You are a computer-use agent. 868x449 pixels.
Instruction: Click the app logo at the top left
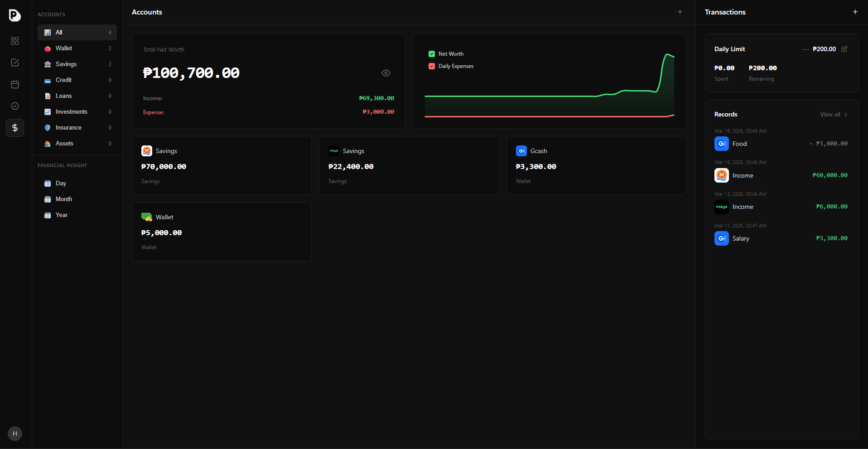click(x=15, y=15)
